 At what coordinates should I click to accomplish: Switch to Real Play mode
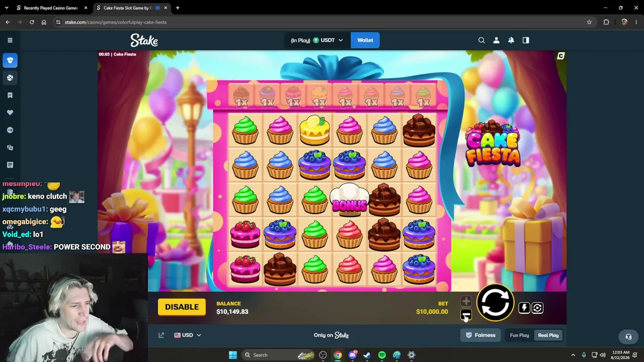[548, 335]
